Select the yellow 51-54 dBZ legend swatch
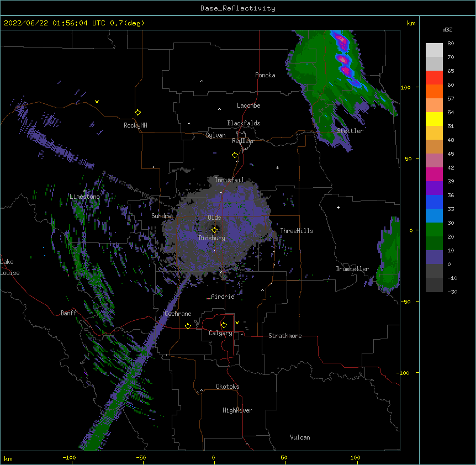The image size is (476, 465). tap(434, 119)
